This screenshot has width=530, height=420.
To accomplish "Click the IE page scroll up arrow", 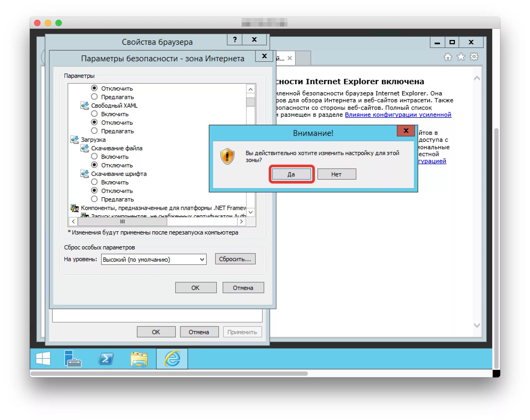I will click(477, 78).
